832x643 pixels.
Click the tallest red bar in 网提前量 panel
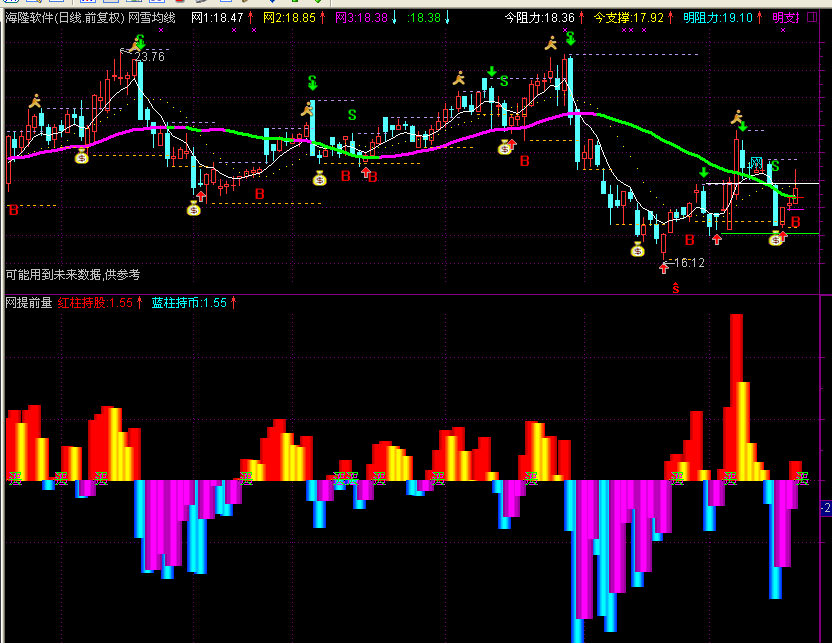(736, 397)
